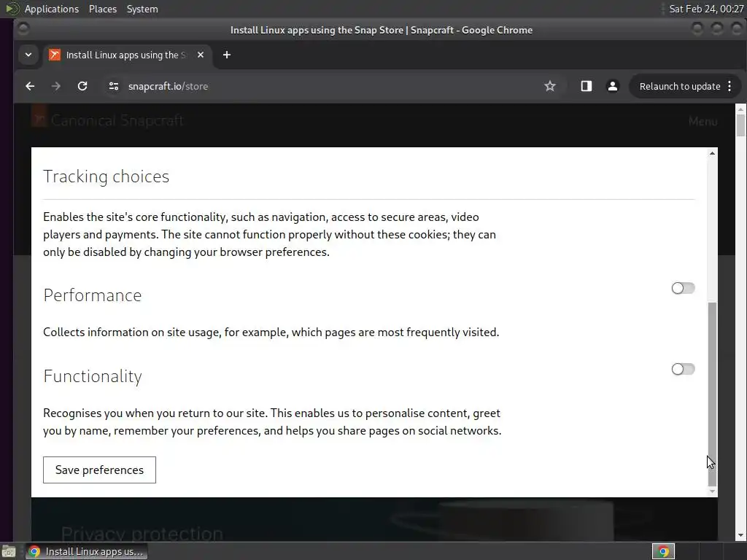Click Save preferences button
Viewport: 747px width, 560px height.
coord(99,470)
